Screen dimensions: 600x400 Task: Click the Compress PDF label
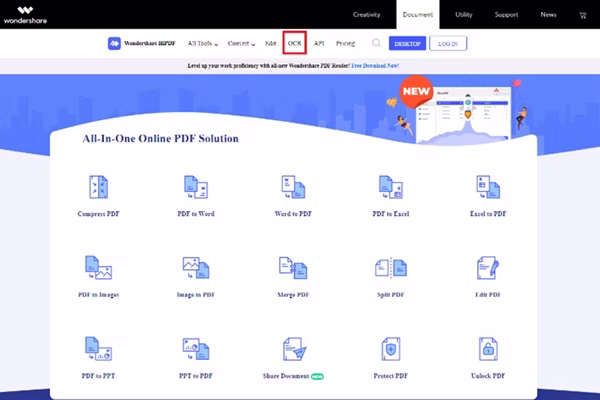pyautogui.click(x=98, y=214)
